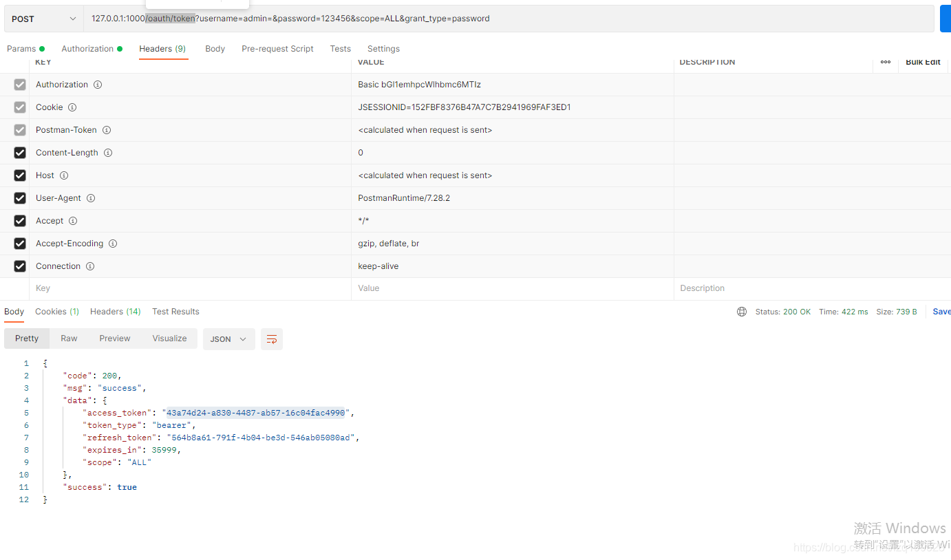The image size is (951, 560).
Task: Click the info icon beside Content-Length header
Action: click(x=108, y=152)
